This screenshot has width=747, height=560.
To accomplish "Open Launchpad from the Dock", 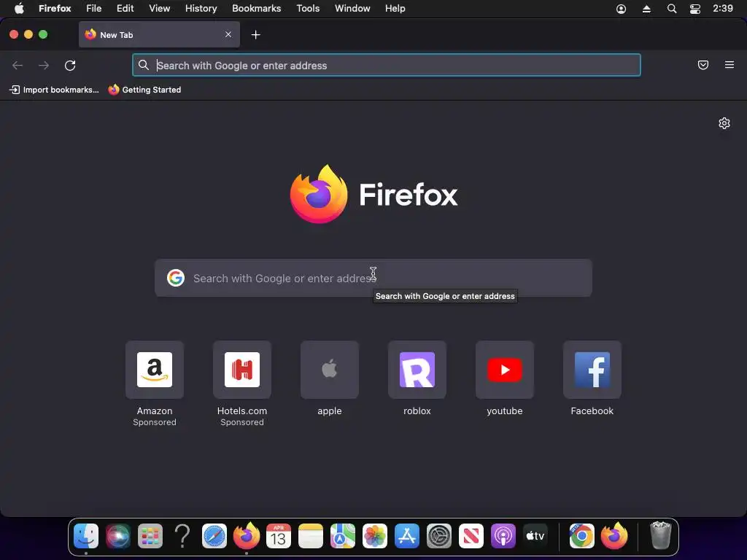I will pos(150,536).
